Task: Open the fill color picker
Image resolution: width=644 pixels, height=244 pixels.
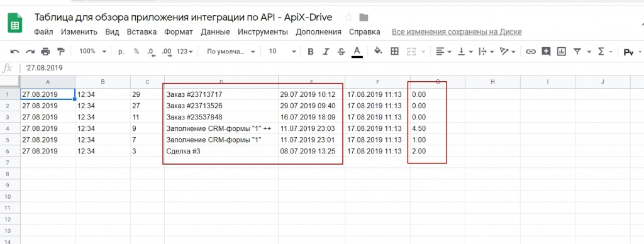Action: pyautogui.click(x=378, y=52)
